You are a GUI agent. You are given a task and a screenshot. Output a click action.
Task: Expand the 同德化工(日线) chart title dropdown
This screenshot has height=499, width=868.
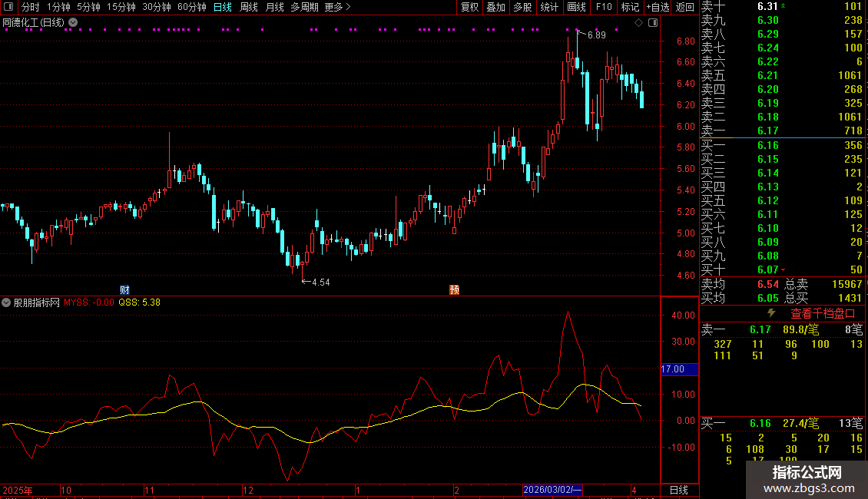(73, 23)
